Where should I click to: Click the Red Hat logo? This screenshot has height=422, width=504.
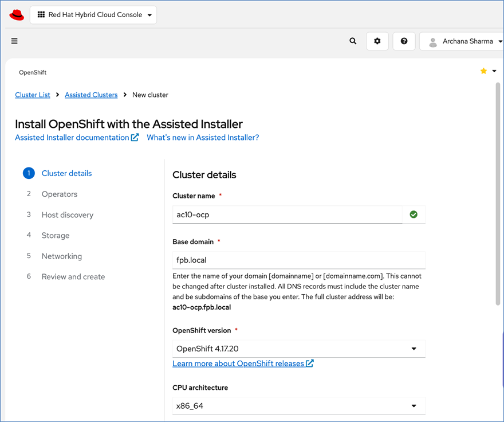[17, 15]
